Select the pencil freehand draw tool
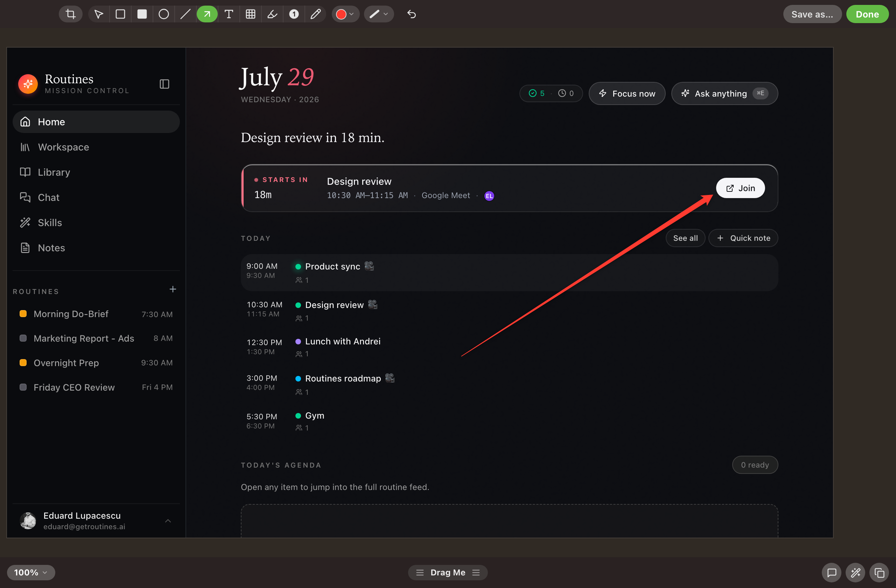Screen dimensions: 896x588 click(x=315, y=14)
